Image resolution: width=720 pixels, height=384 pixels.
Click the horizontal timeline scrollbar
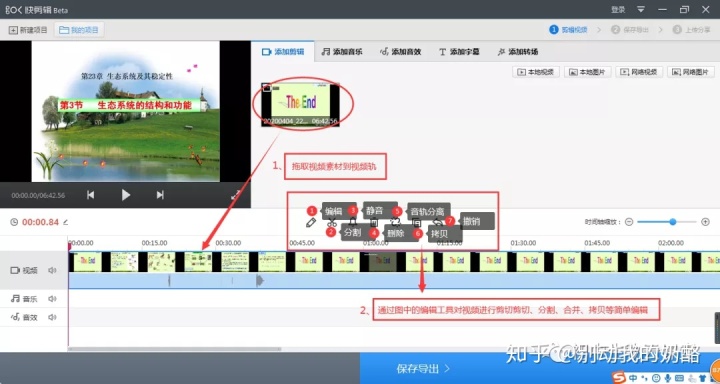click(x=174, y=349)
